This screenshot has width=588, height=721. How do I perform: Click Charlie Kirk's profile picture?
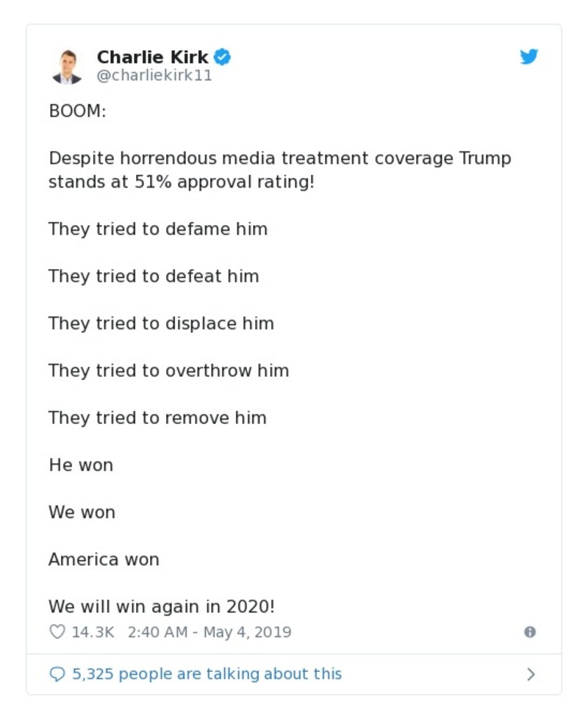68,65
